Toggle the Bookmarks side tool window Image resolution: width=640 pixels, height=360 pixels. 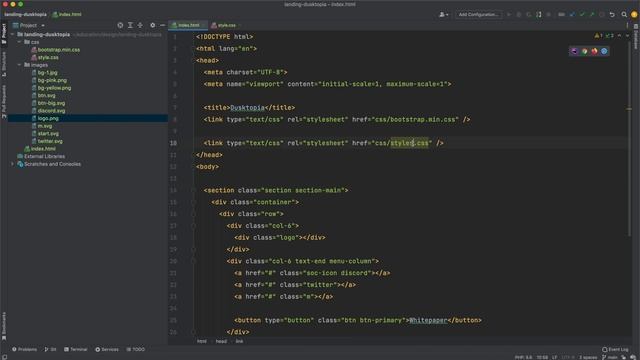click(4, 327)
